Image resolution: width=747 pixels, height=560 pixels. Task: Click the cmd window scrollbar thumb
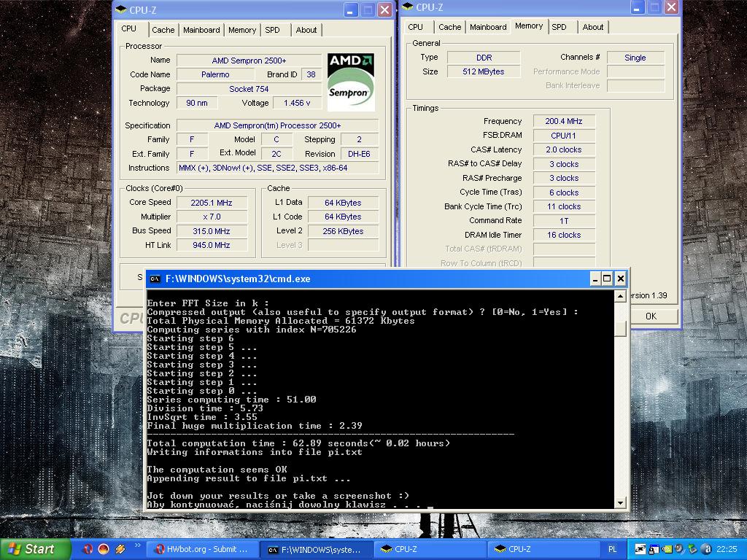[620, 329]
